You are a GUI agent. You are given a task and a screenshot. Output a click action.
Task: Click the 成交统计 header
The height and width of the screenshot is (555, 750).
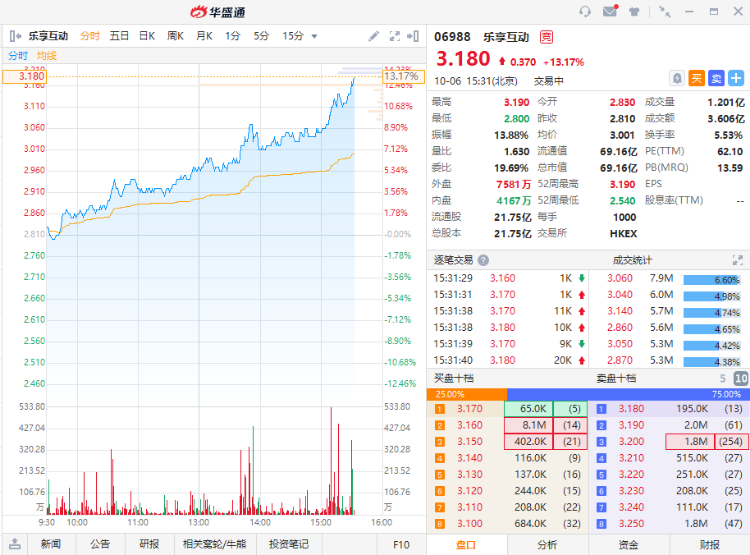click(632, 260)
